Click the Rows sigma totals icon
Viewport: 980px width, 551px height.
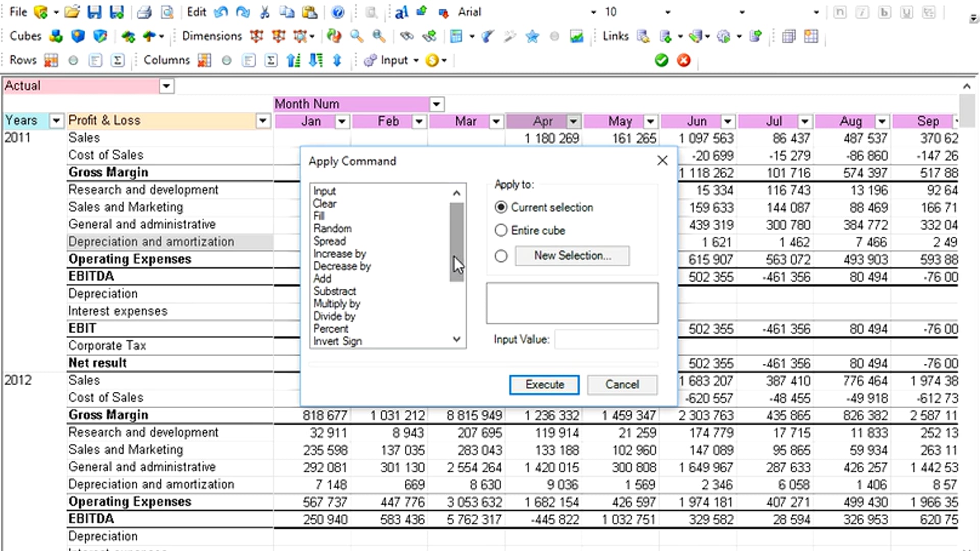117,60
